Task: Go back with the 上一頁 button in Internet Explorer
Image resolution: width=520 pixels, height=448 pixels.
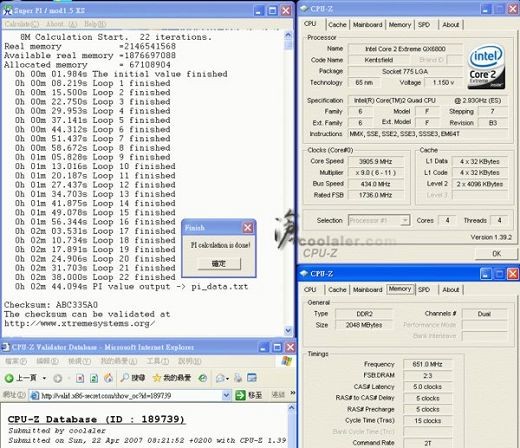Action: [21, 378]
